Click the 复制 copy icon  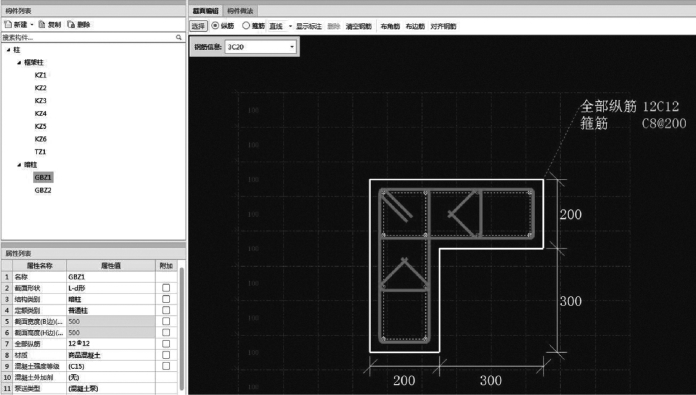tap(42, 24)
